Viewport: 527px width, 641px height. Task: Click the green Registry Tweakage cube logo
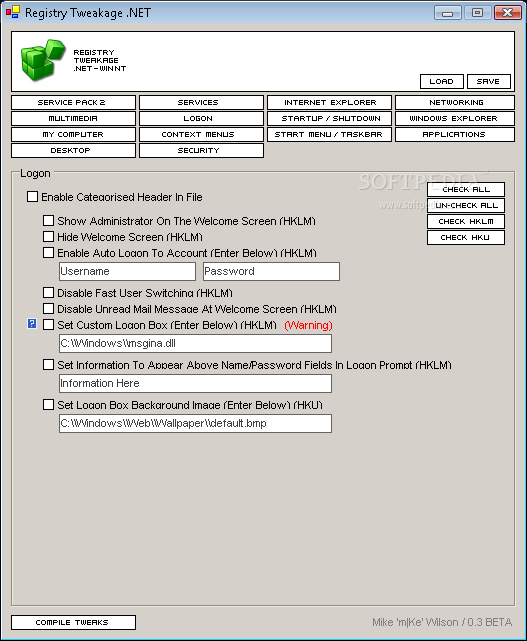coord(43,60)
